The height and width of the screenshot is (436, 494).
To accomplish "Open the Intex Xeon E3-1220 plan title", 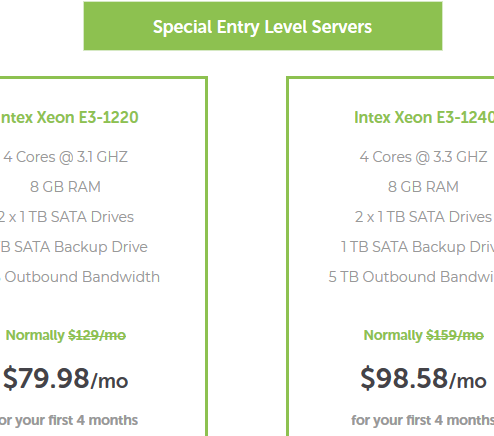I will coord(69,117).
